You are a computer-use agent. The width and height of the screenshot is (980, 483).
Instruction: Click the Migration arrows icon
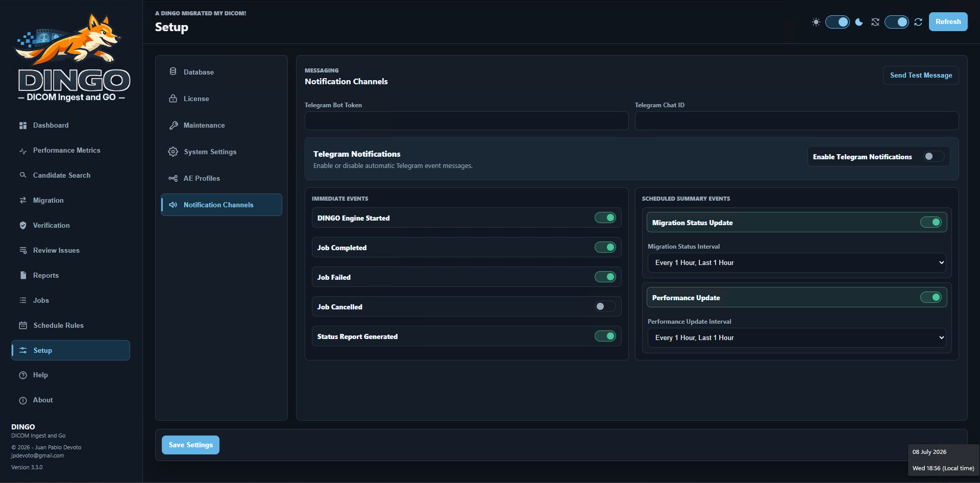pyautogui.click(x=23, y=200)
